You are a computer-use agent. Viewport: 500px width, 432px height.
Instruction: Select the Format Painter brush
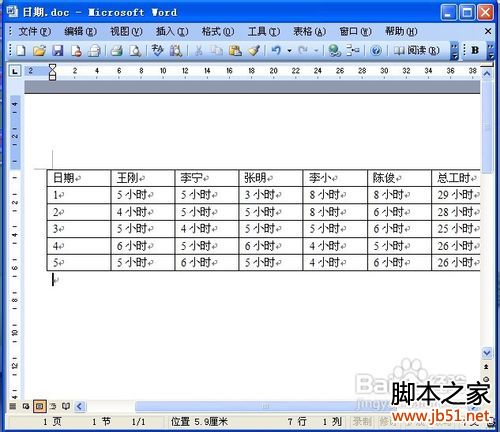point(254,51)
